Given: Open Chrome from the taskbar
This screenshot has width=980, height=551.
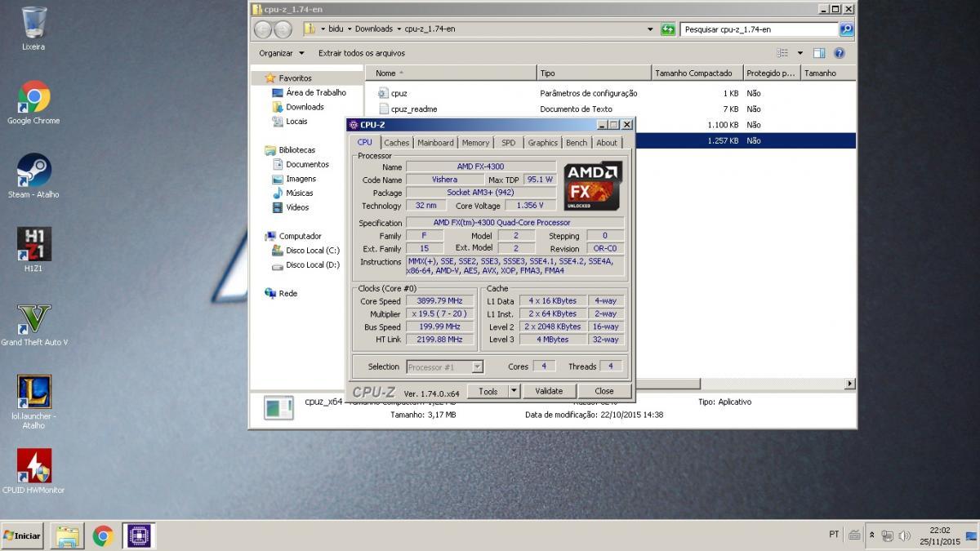Looking at the screenshot, I should (103, 535).
